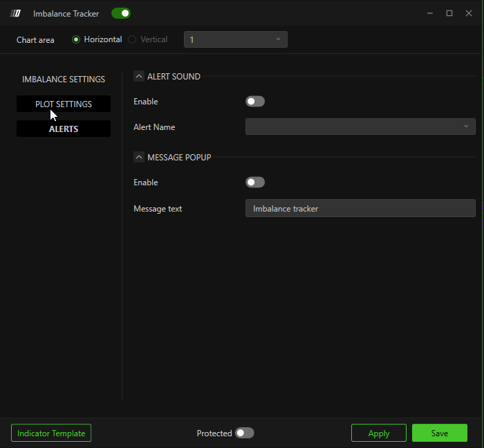The height and width of the screenshot is (448, 484).
Task: Open the Imbalance Settings section
Action: (64, 80)
